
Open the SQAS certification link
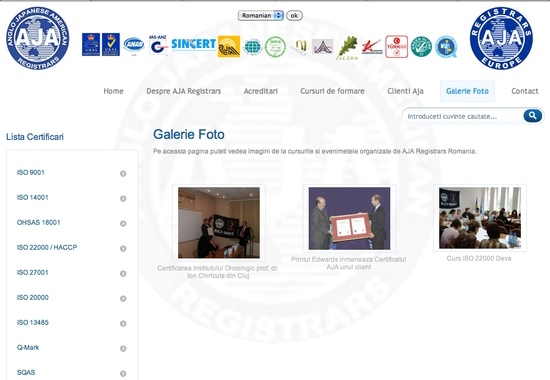click(26, 372)
